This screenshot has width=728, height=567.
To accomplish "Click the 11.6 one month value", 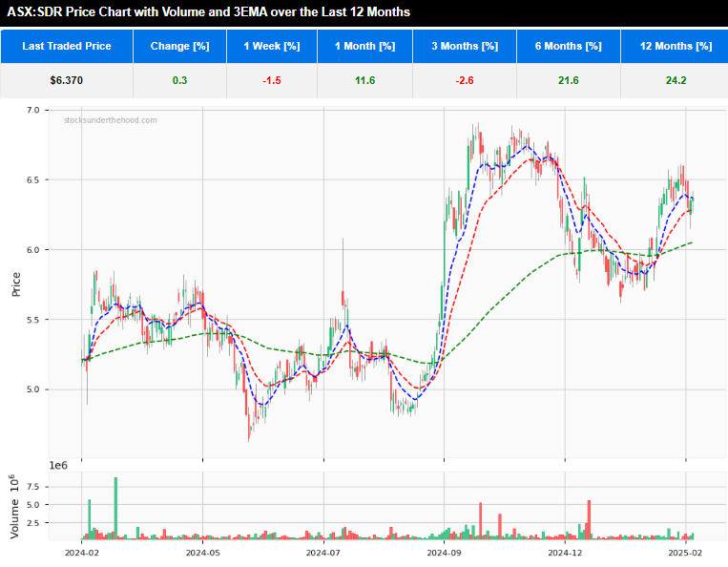I will click(x=364, y=80).
